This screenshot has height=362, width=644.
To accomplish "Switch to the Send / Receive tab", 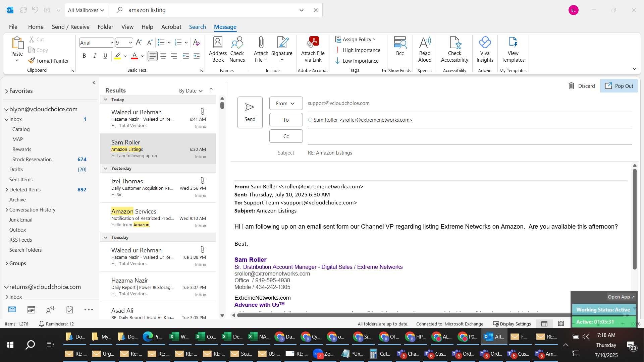I will coord(70,27).
